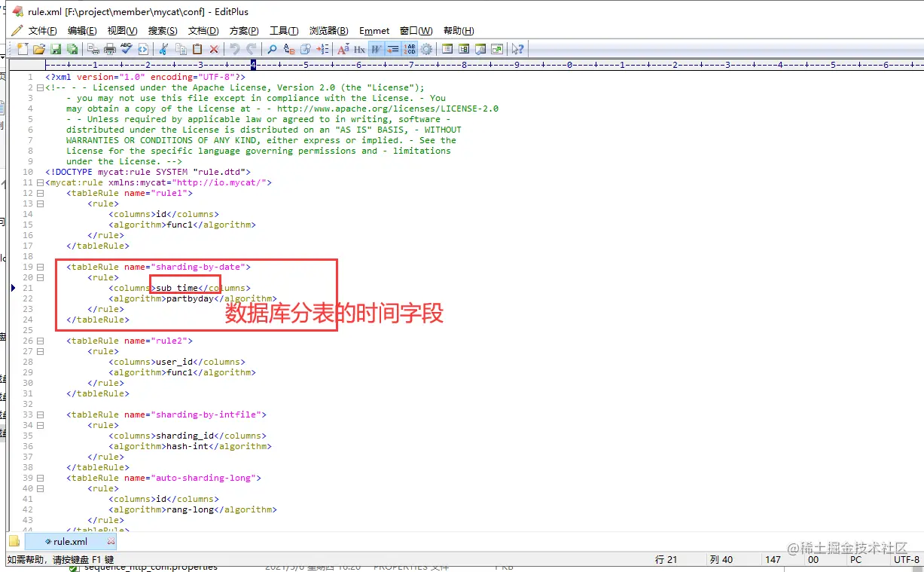Click partbyday algorithm text line 22
924x572 pixels.
point(190,298)
